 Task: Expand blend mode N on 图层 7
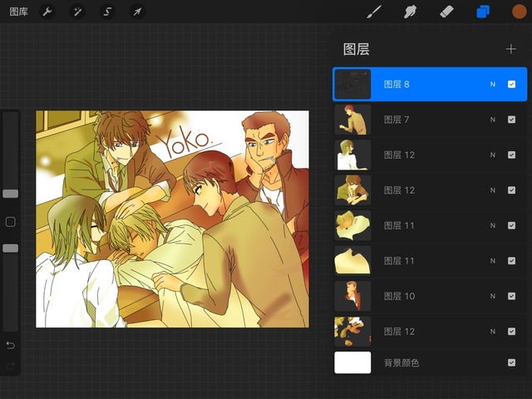pos(492,120)
